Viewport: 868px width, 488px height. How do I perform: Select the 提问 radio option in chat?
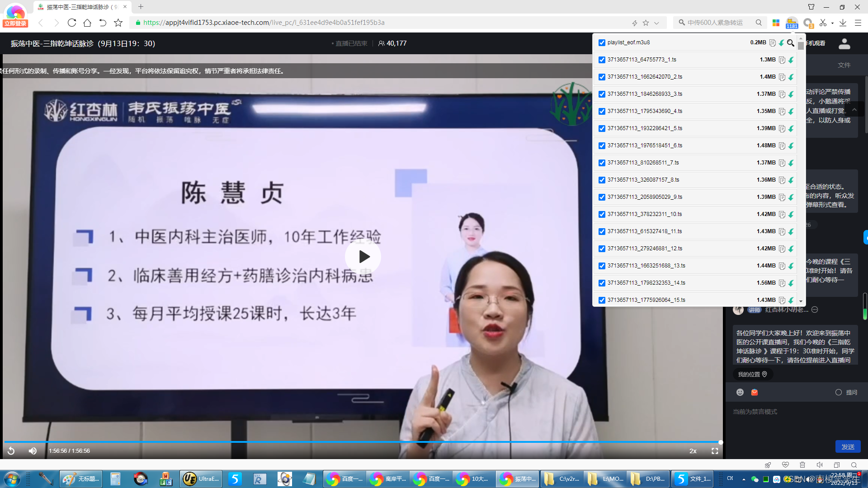pos(839,393)
